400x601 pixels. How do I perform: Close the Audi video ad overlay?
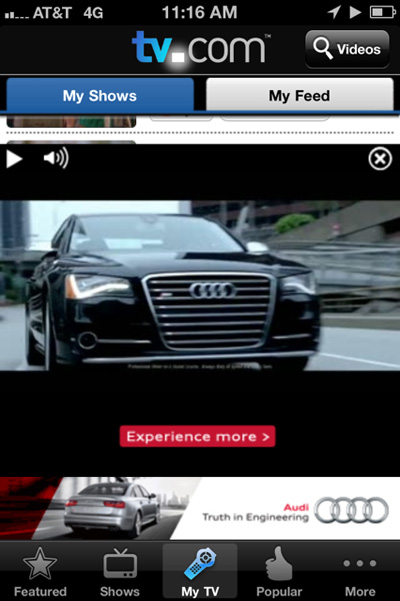[x=380, y=159]
